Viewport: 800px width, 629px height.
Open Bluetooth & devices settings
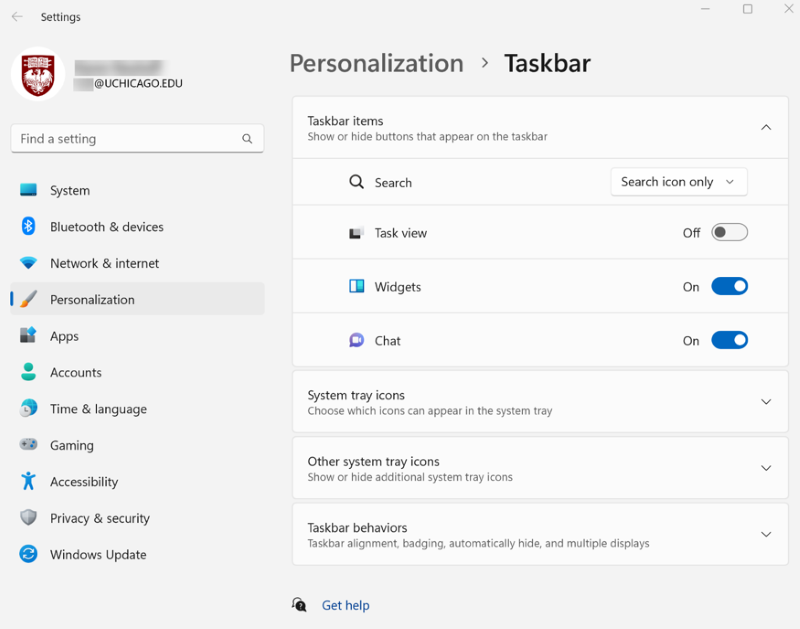pyautogui.click(x=27, y=227)
